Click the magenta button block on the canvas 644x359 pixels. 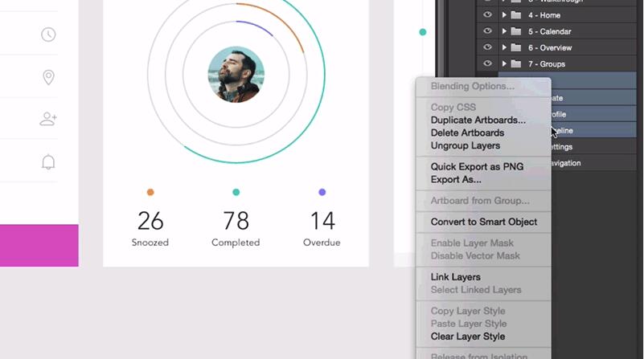[39, 245]
